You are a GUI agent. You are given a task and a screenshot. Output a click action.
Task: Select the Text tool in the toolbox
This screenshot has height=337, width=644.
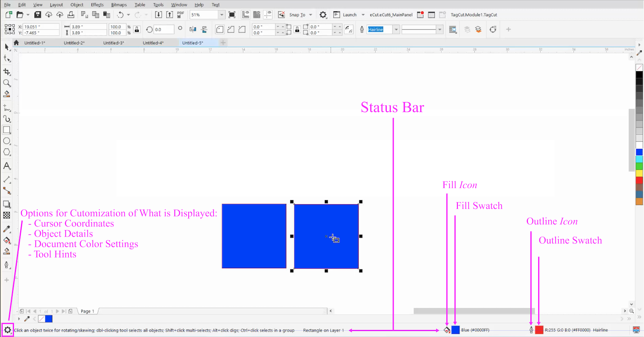point(7,166)
